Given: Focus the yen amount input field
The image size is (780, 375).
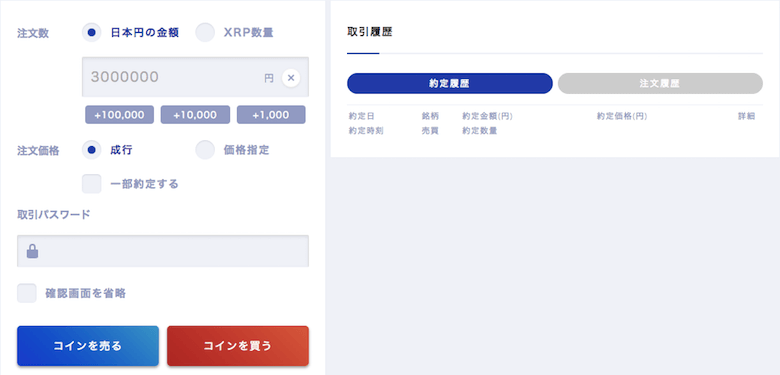Looking at the screenshot, I should [195, 77].
